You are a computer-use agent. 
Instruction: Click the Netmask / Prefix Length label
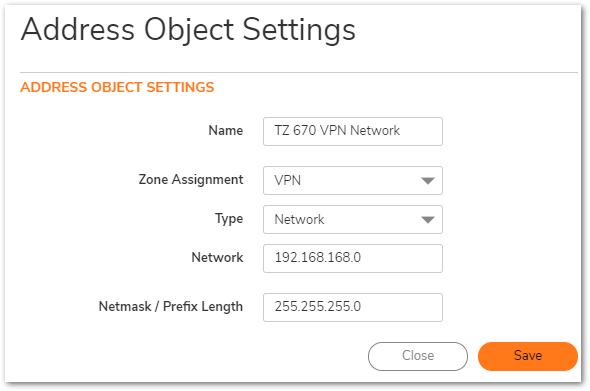[x=170, y=307]
